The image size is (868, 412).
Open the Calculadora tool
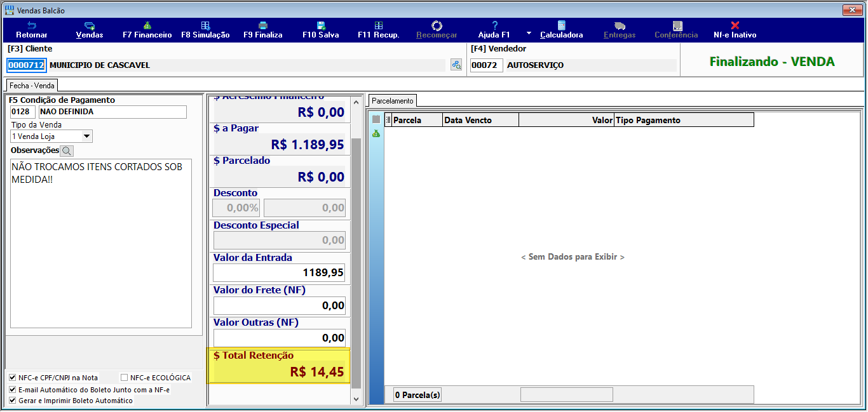[562, 30]
